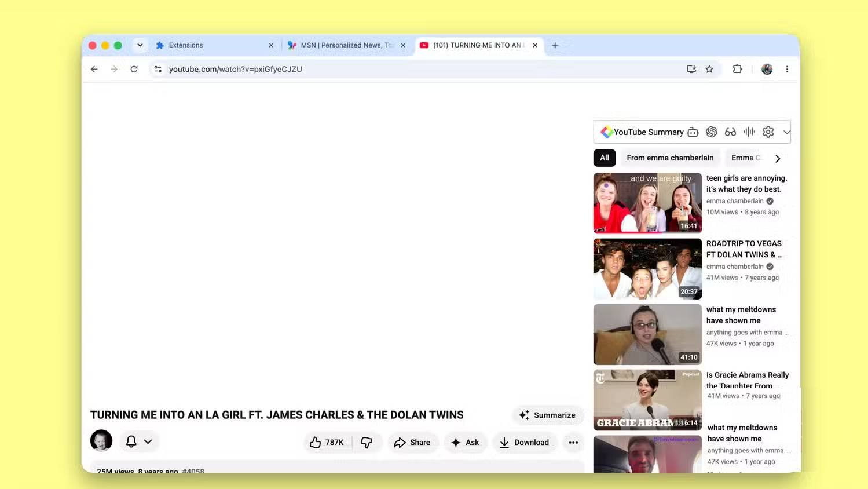Click the Download button
This screenshot has height=489, width=868.
pos(525,443)
